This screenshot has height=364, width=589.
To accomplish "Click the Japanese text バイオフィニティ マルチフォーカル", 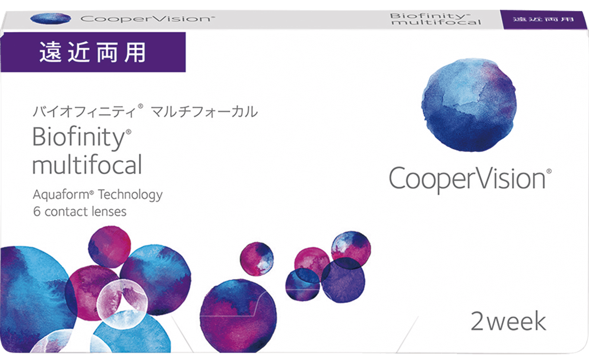I will pos(145,112).
